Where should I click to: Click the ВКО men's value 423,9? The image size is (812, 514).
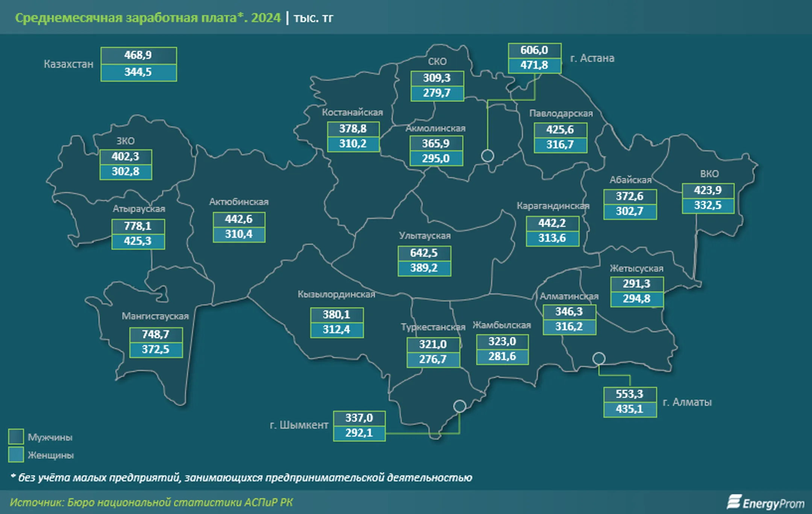pyautogui.click(x=708, y=190)
